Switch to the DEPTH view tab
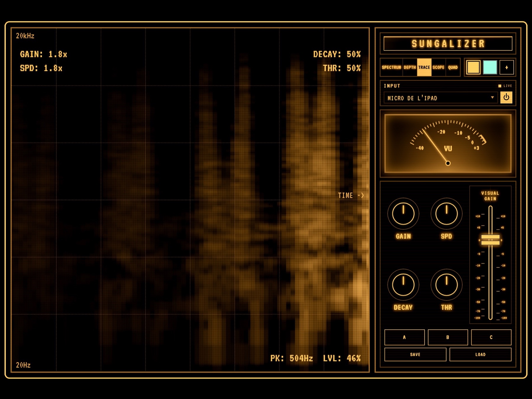The height and width of the screenshot is (399, 532). pos(410,67)
